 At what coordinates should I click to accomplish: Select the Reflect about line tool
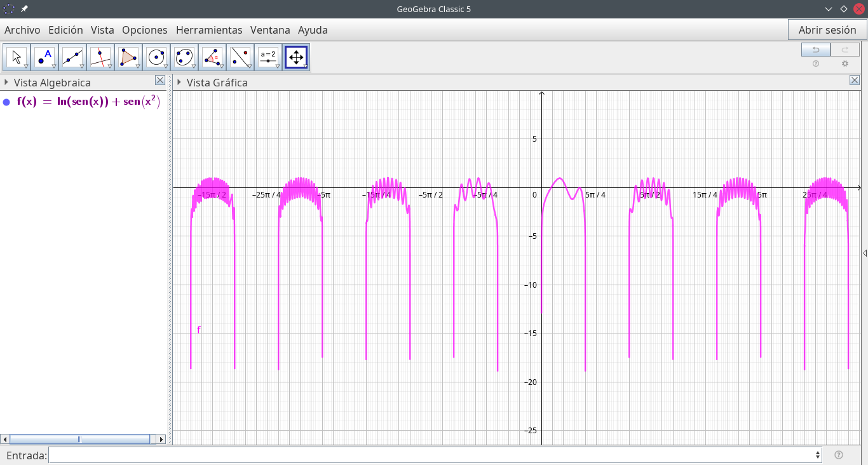240,57
